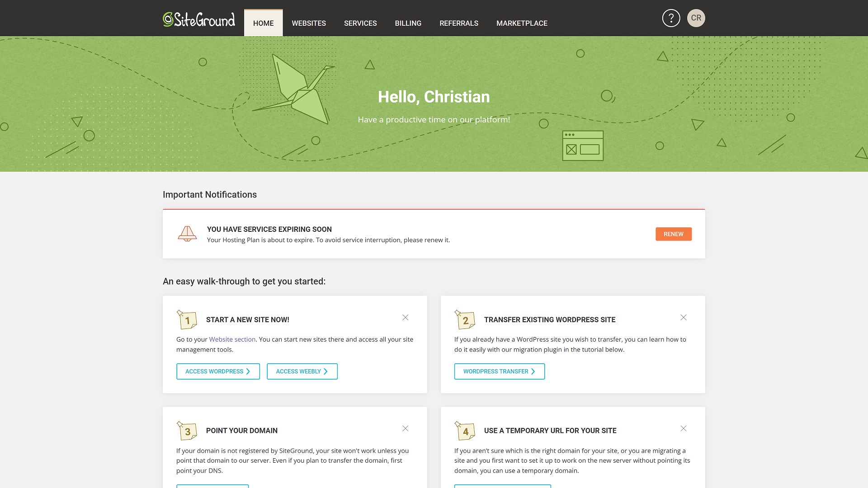Click the step 1 sticky note icon
Viewport: 868px width, 488px height.
pyautogui.click(x=187, y=319)
